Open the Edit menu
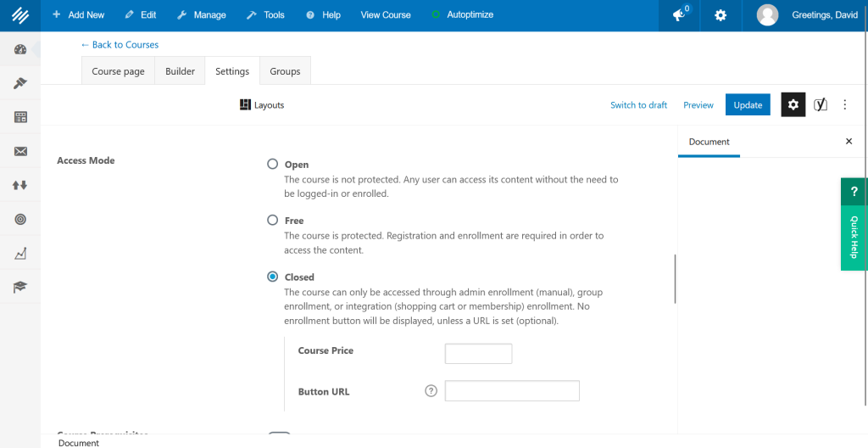This screenshot has width=868, height=448. (141, 15)
